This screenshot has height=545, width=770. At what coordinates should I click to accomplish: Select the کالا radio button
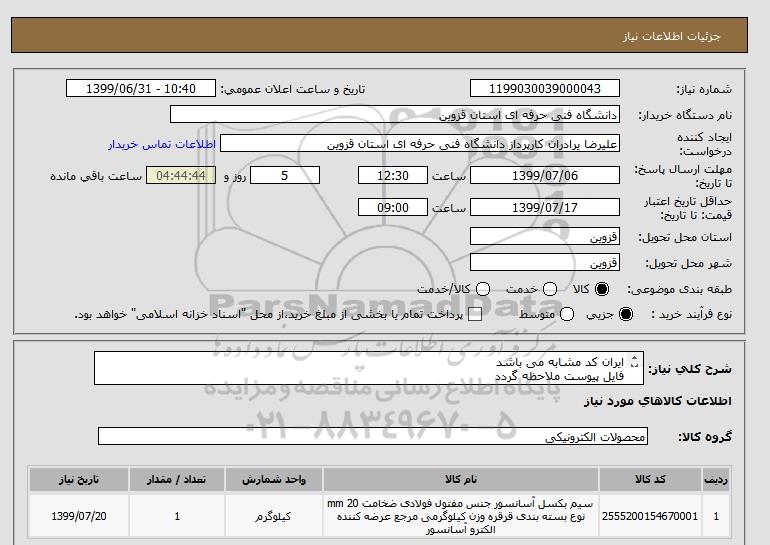(x=602, y=289)
